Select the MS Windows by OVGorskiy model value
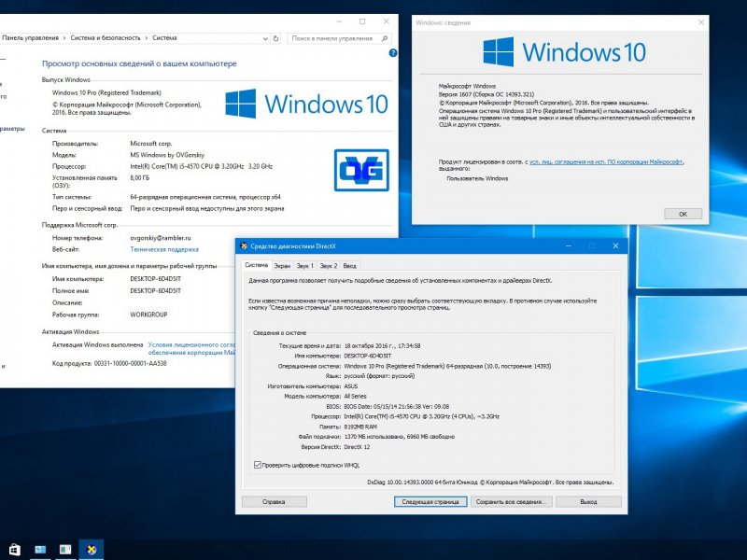The width and height of the screenshot is (747, 560). pos(167,155)
